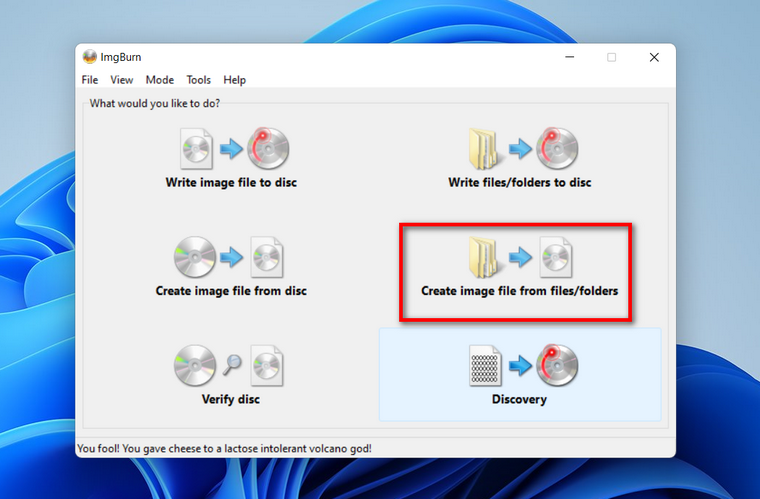
Task: Click the Write image file to disc icon
Action: point(235,148)
